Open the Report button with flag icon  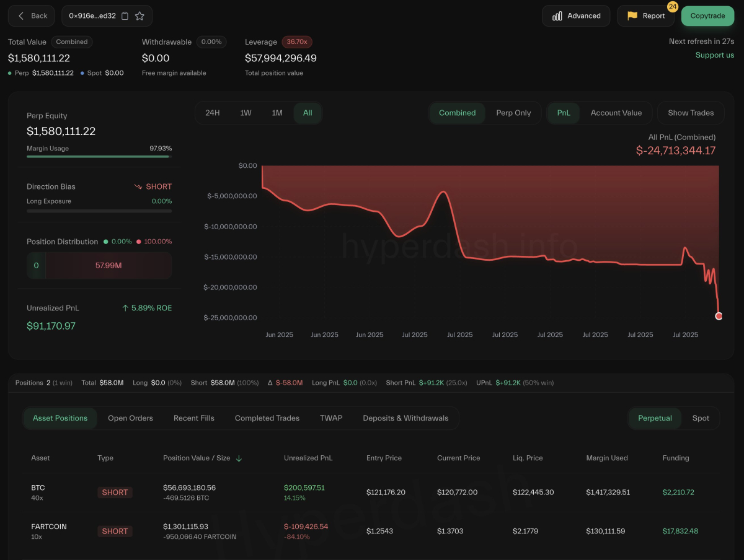coord(645,16)
